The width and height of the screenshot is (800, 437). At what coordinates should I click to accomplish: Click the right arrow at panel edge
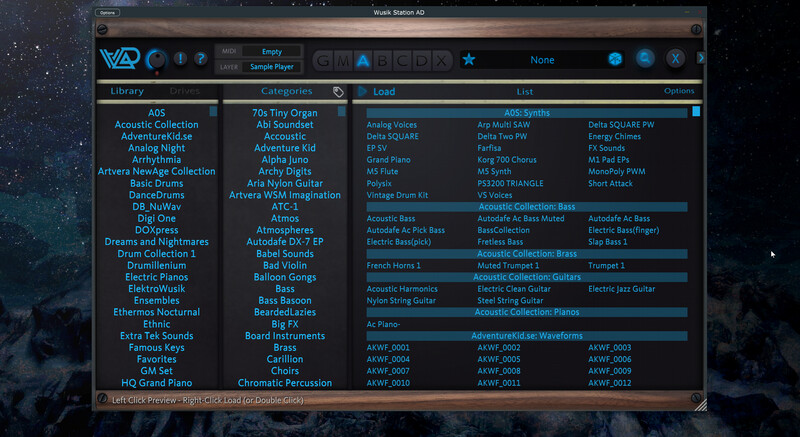pyautogui.click(x=701, y=58)
